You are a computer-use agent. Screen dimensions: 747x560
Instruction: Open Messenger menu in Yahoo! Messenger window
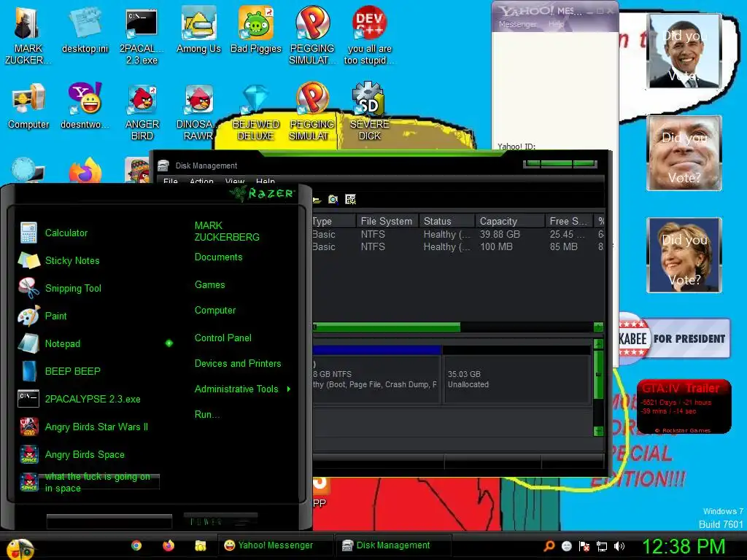[517, 24]
